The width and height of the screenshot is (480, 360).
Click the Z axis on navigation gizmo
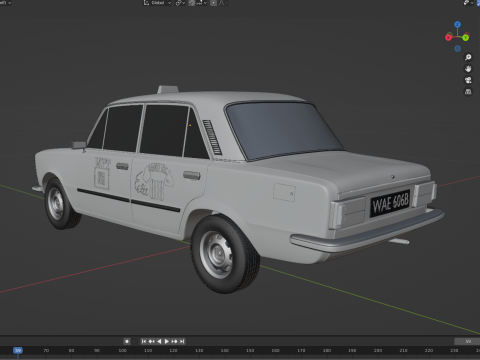[457, 24]
